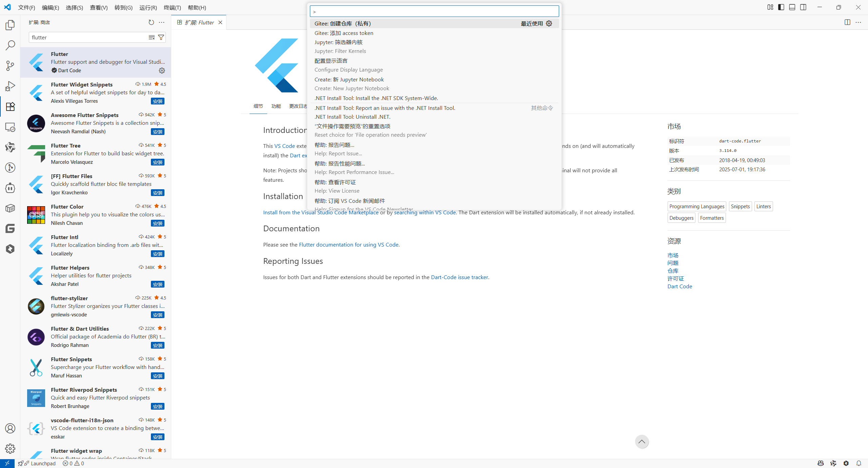Open Dart Code resource link
This screenshot has width=868, height=468.
(679, 286)
